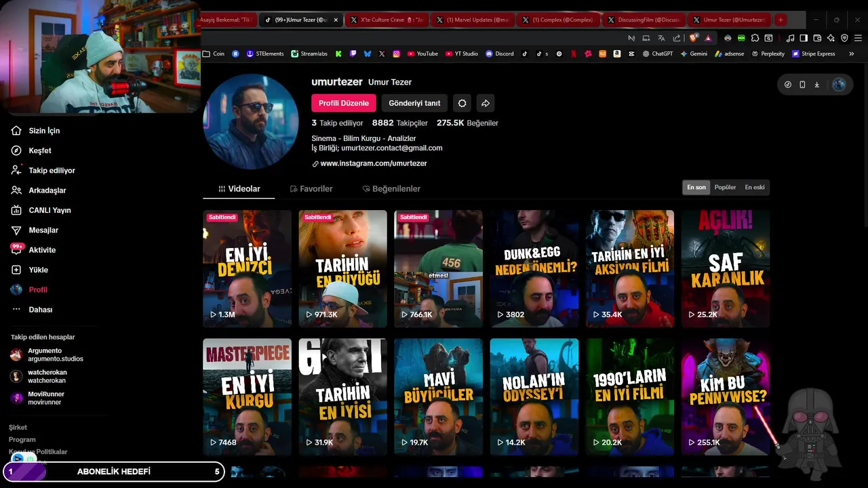Open the pinned video with 766.1K views
This screenshot has height=488, width=868.
click(x=439, y=268)
